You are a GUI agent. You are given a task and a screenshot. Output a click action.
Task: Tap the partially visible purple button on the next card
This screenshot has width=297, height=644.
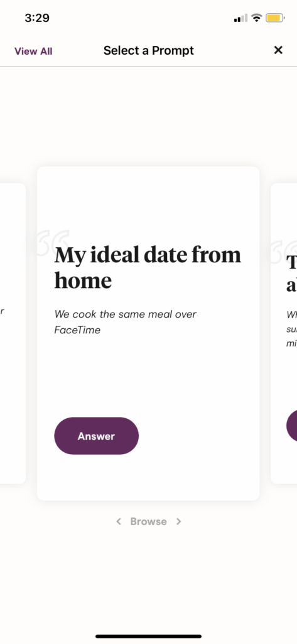[x=292, y=425]
